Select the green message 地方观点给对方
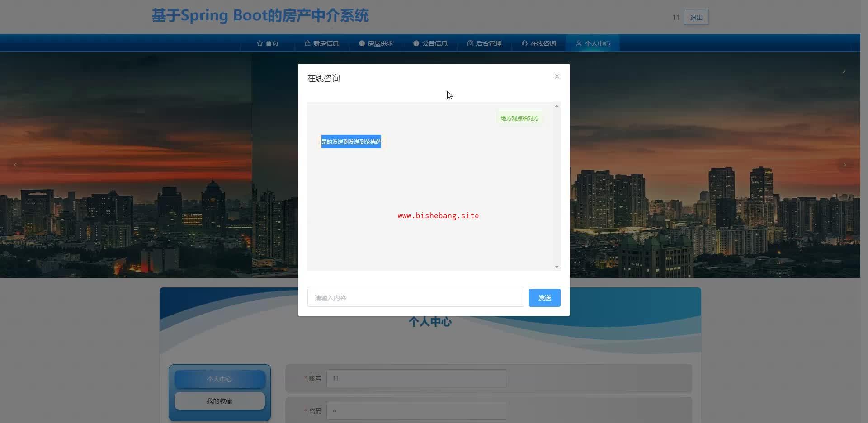This screenshot has width=868, height=423. coord(519,118)
